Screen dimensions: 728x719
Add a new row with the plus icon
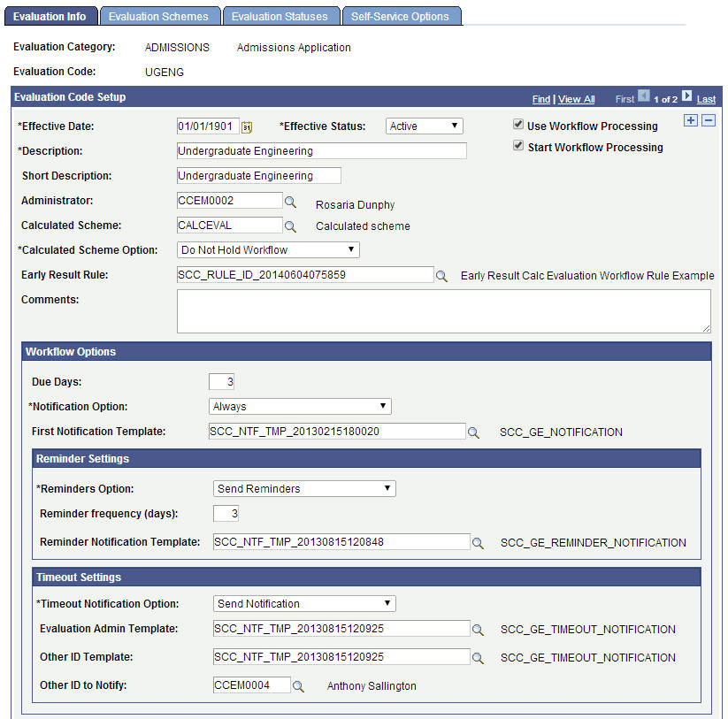click(x=690, y=119)
